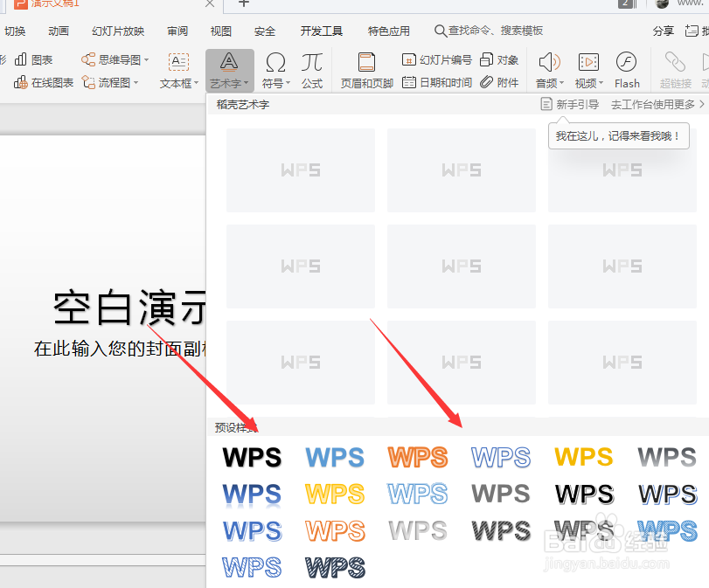The image size is (709, 588).
Task: Expand the 音频 dropdown arrow
Action: click(561, 83)
